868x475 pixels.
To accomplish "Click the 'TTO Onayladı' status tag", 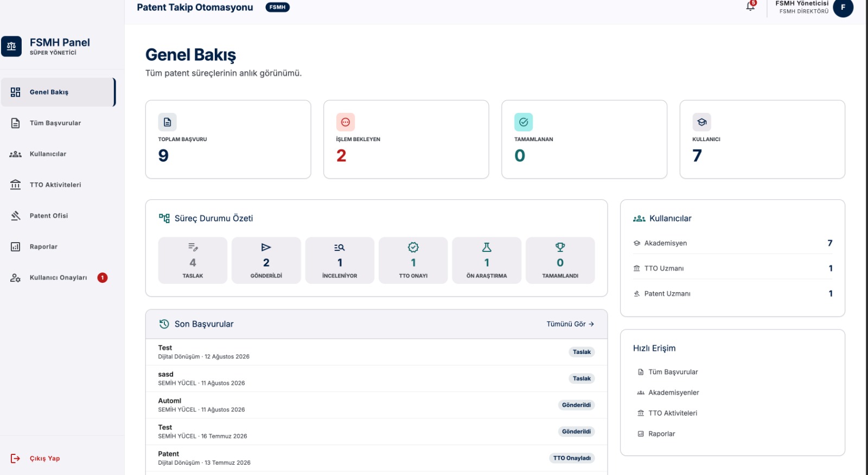I will click(572, 458).
